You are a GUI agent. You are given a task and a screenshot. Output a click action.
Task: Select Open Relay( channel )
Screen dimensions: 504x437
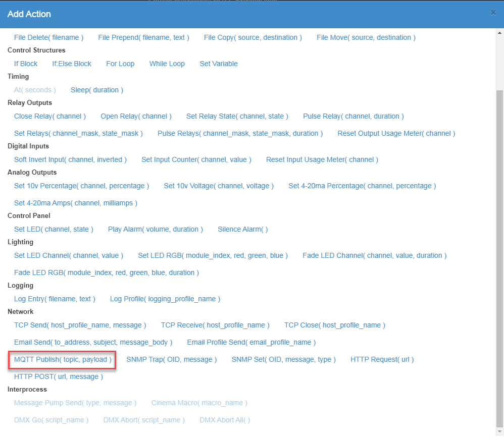136,116
